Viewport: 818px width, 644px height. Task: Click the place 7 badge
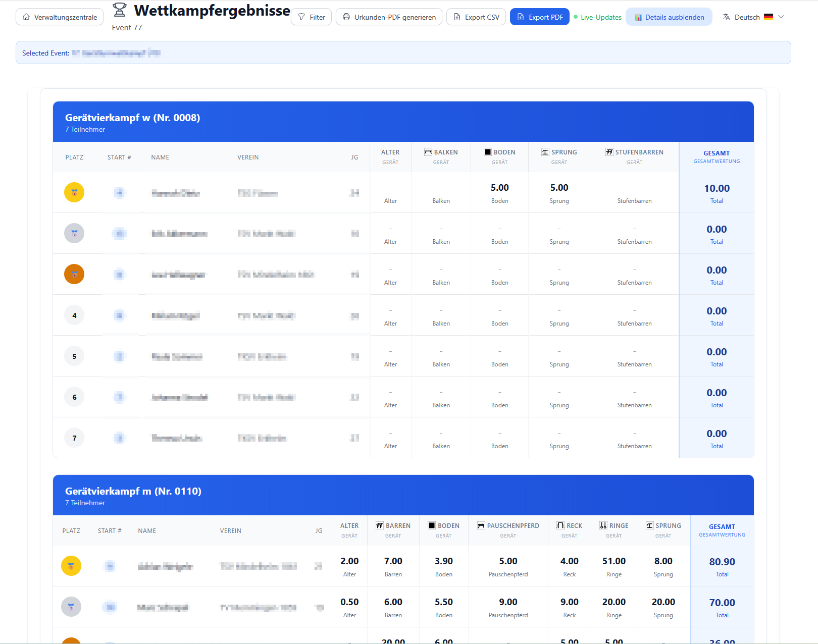(x=74, y=438)
